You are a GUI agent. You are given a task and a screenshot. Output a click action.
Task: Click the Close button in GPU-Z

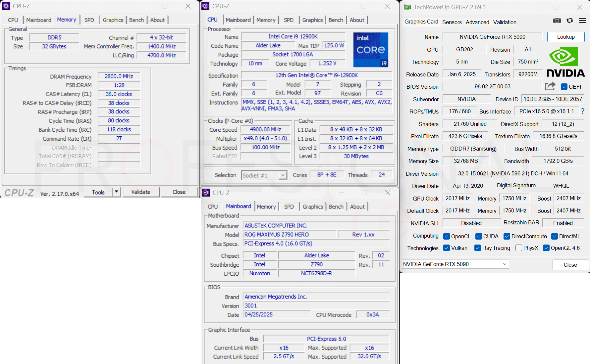point(570,265)
